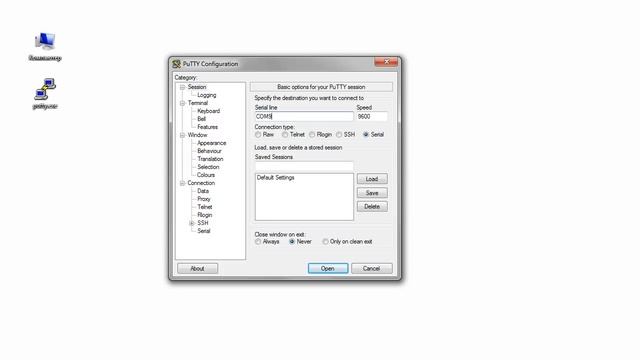Viewport: 640px width, 360px height.
Task: Click the Save session button
Action: click(372, 193)
